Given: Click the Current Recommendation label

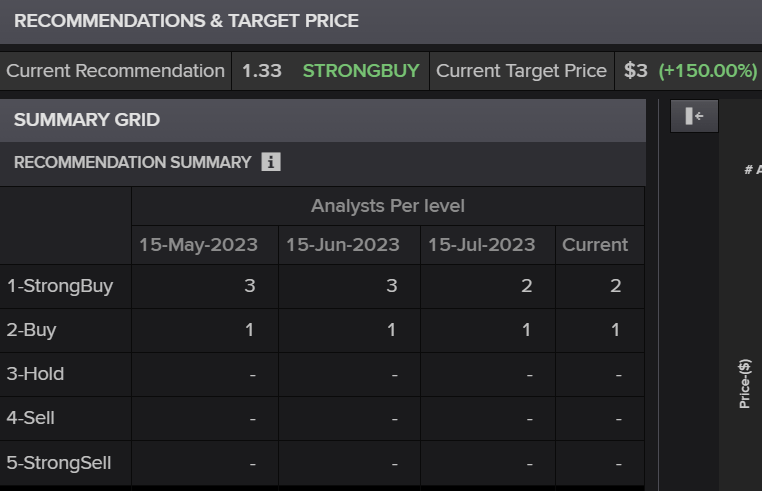Looking at the screenshot, I should [x=115, y=71].
